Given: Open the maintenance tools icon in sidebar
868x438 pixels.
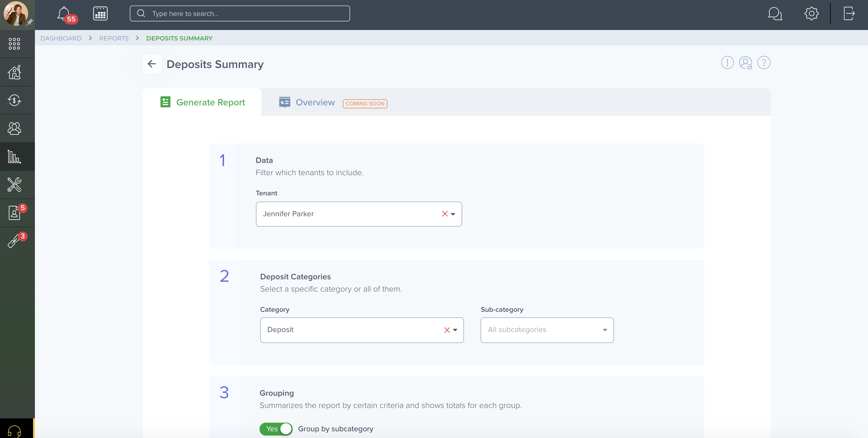Looking at the screenshot, I should [x=14, y=184].
